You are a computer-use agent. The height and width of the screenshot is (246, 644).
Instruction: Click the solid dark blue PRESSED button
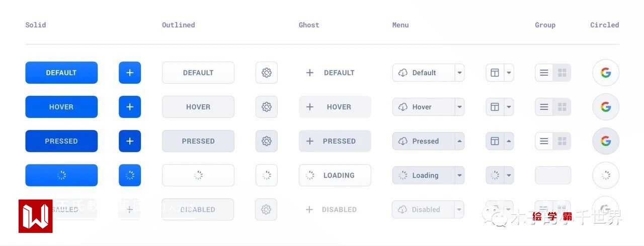coord(61,141)
